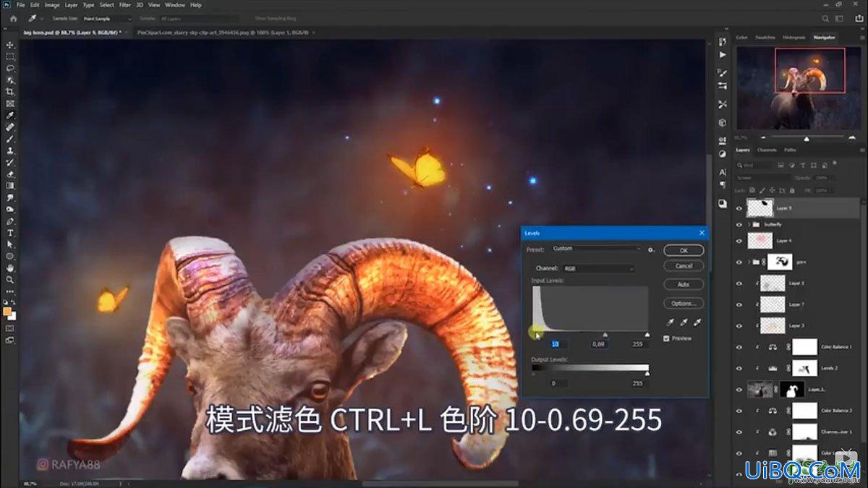Select the Lasso tool
868x488 pixels.
pyautogui.click(x=10, y=68)
